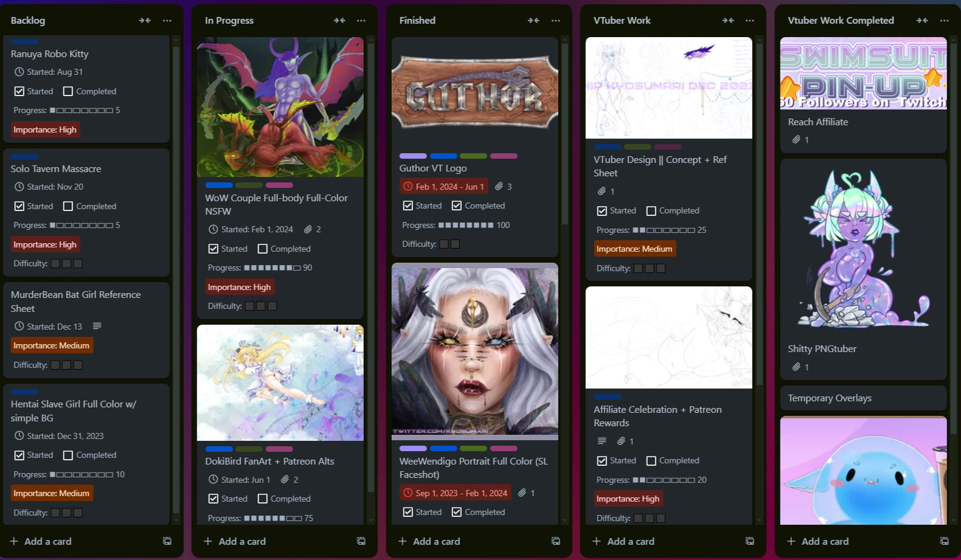Uncheck Started on Solo Tavern Massacre card
Image resolution: width=961 pixels, height=560 pixels.
(x=19, y=206)
